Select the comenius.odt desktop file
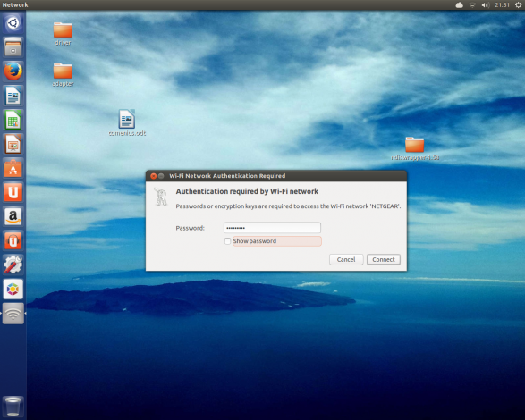Viewport: 525px width, 420px height. [127, 122]
